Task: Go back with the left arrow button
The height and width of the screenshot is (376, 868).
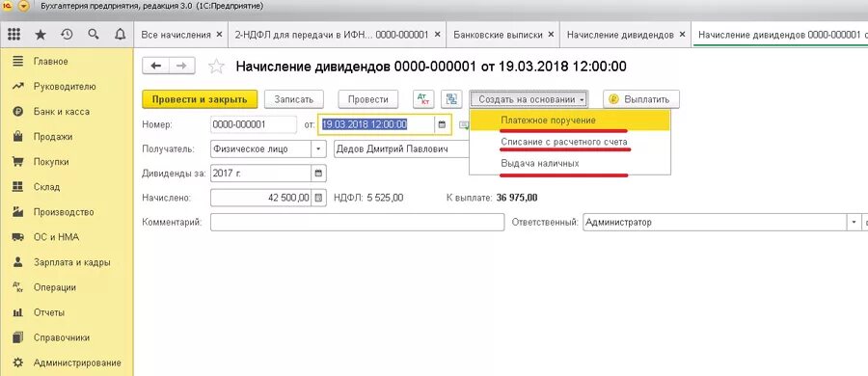Action: (156, 66)
